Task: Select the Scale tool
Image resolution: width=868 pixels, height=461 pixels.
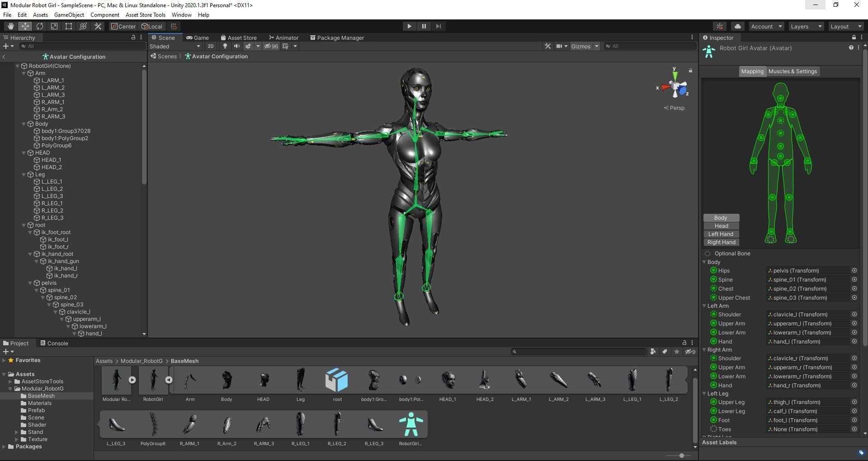Action: tap(54, 26)
